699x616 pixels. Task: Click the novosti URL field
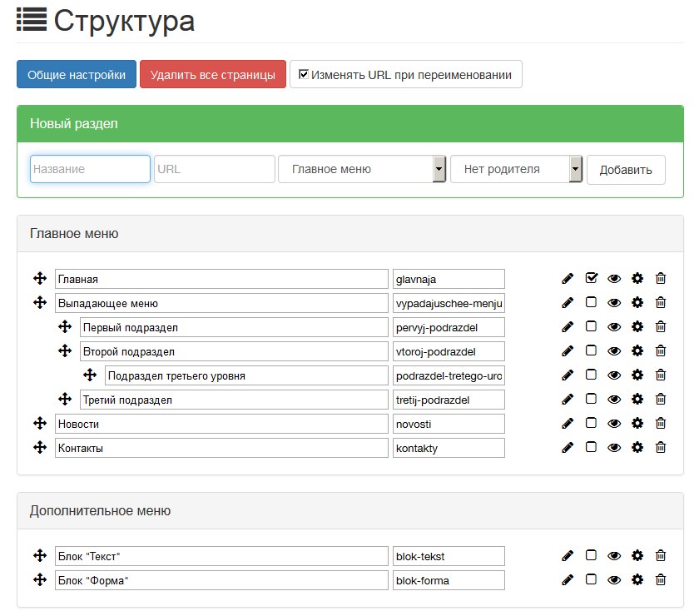[449, 424]
